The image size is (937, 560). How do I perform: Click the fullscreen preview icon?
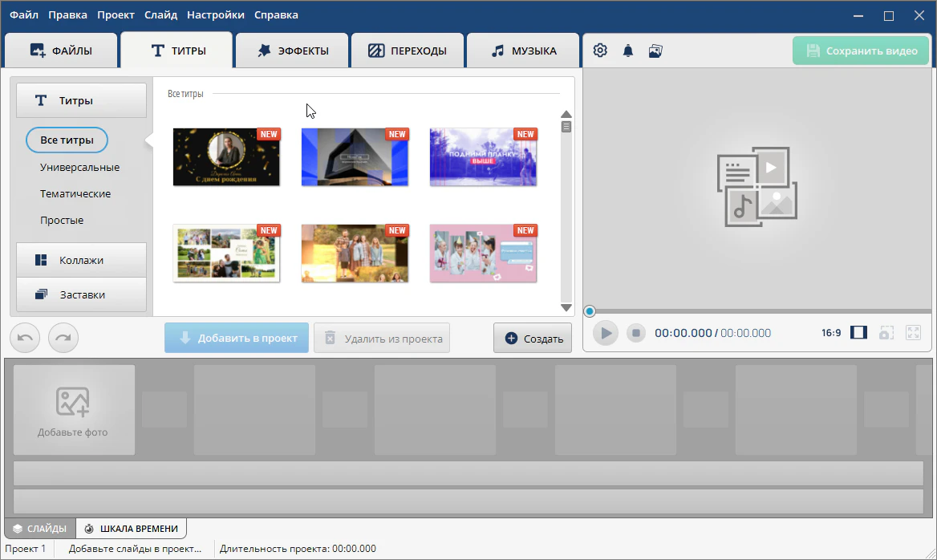[x=913, y=332]
